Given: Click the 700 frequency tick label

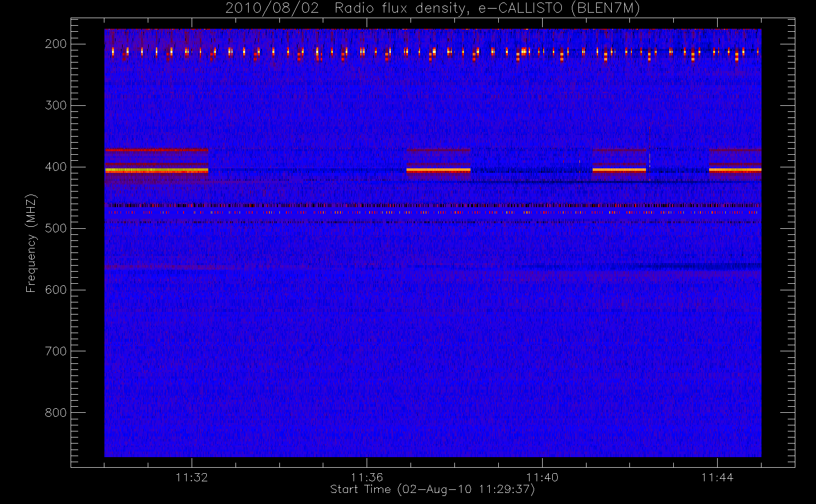Looking at the screenshot, I should 56,351.
